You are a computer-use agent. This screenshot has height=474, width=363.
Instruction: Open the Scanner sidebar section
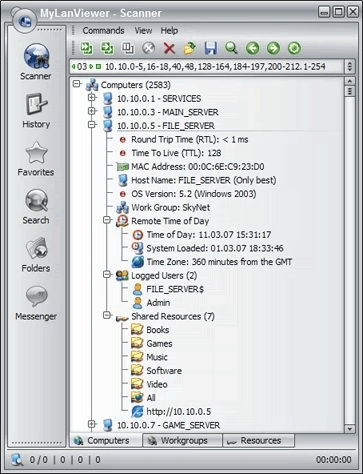36,62
